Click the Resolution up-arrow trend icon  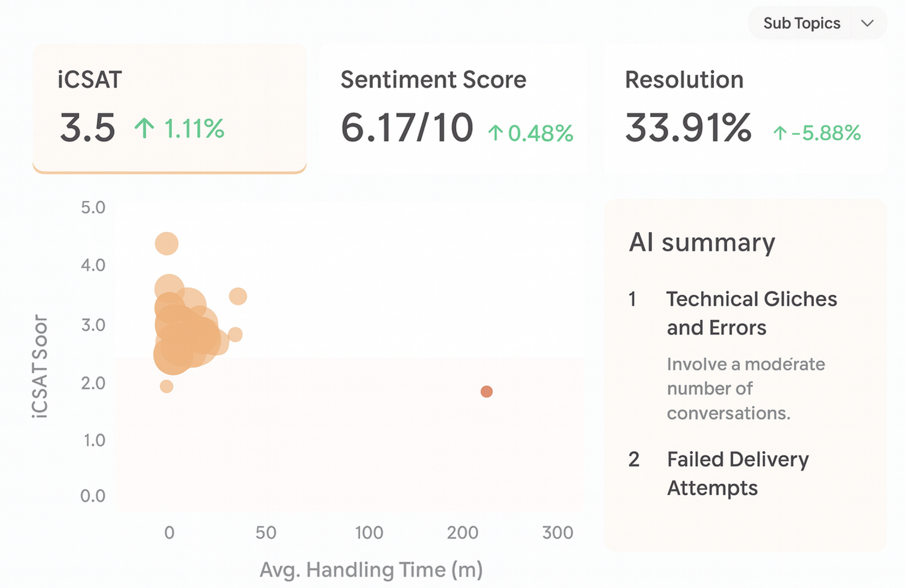click(780, 133)
